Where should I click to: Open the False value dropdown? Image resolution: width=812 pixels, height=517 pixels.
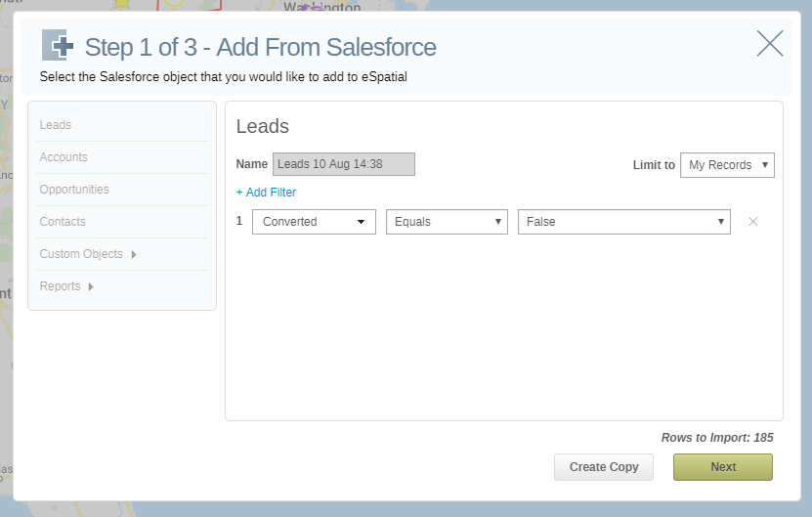pyautogui.click(x=624, y=222)
